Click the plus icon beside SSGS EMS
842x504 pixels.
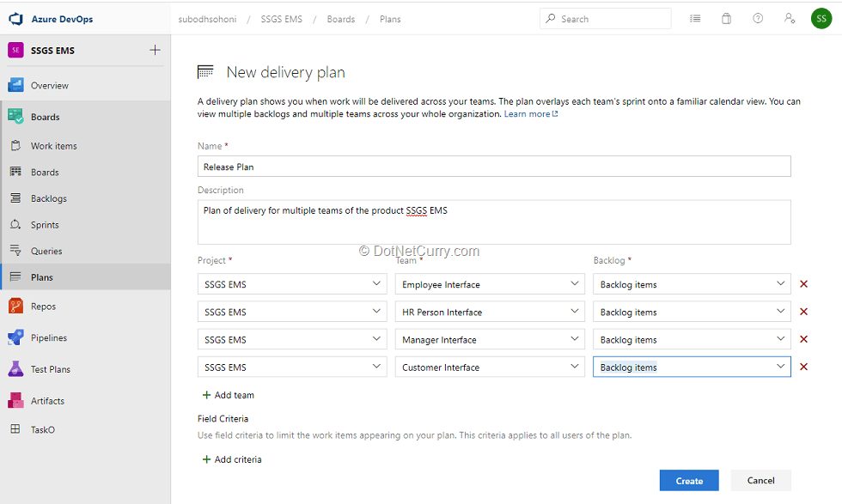(155, 50)
